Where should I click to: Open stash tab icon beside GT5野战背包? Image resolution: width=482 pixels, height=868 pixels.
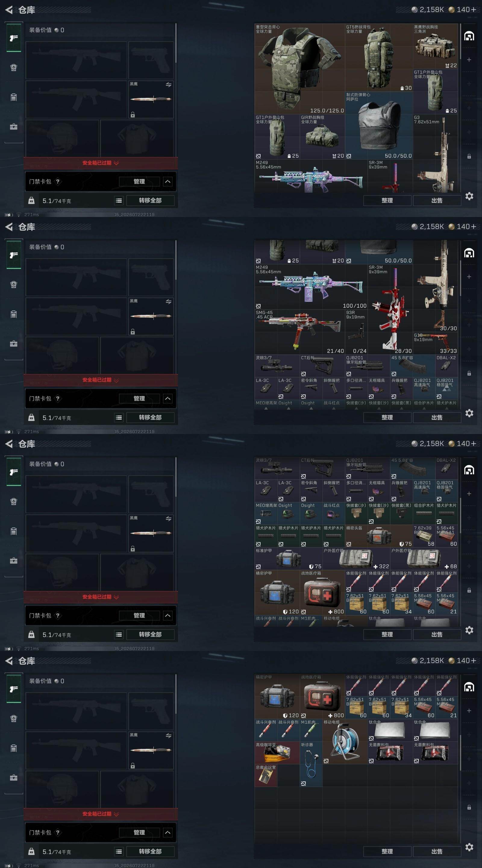click(469, 36)
